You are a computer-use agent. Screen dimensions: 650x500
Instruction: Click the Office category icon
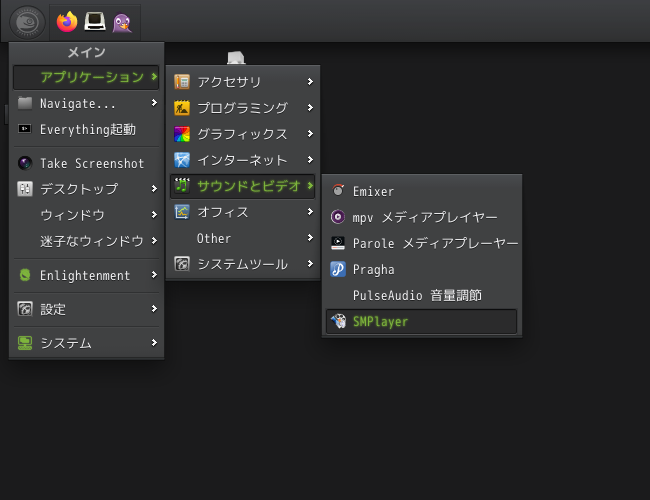pyautogui.click(x=182, y=212)
